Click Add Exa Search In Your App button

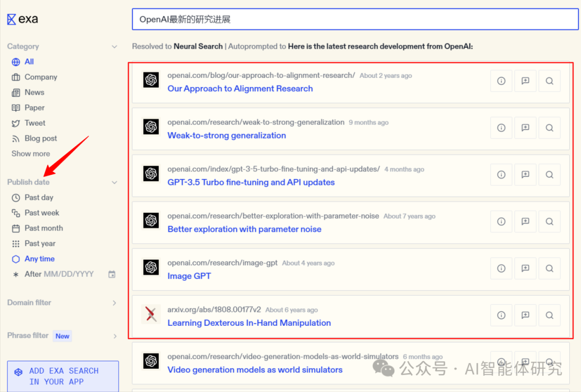click(x=63, y=376)
